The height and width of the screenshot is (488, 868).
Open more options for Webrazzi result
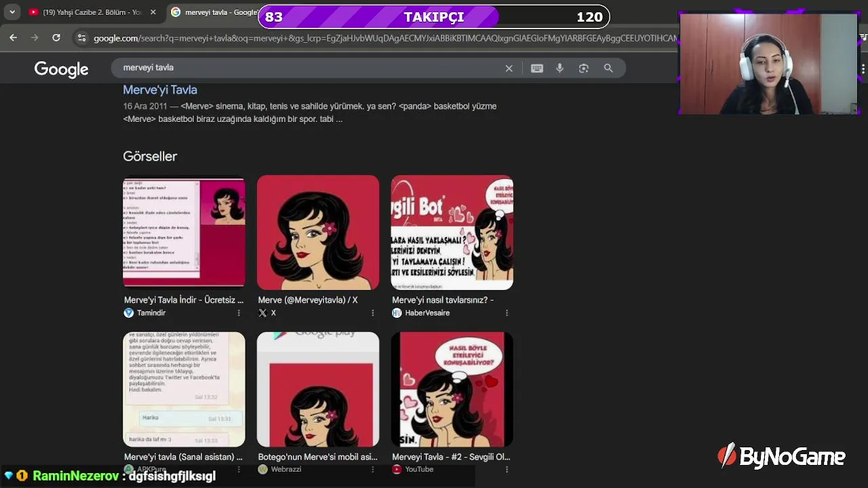point(372,469)
